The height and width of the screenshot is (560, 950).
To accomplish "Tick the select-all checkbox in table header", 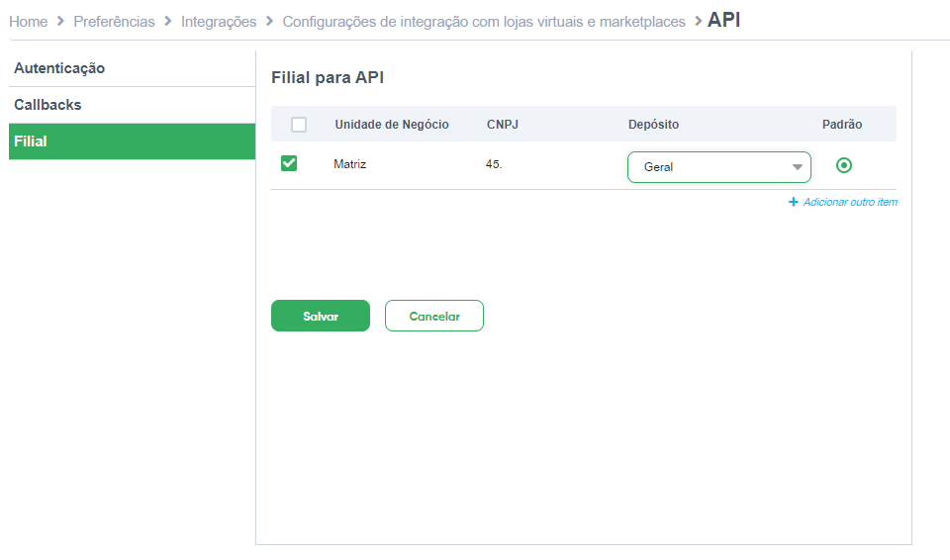I will point(299,125).
